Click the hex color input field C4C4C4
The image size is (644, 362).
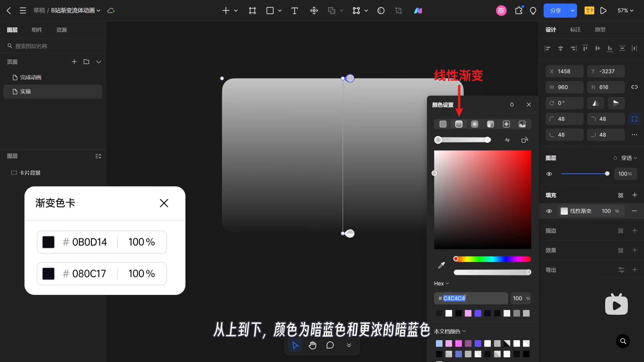click(x=471, y=298)
